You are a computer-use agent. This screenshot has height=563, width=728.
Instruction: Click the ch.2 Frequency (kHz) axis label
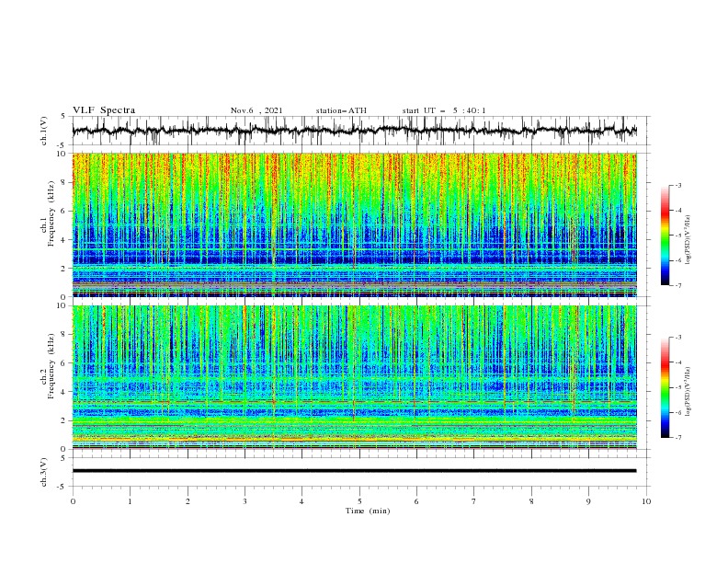coord(48,366)
